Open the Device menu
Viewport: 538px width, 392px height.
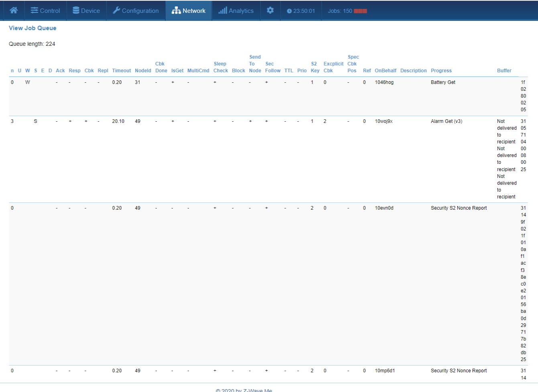(x=86, y=10)
